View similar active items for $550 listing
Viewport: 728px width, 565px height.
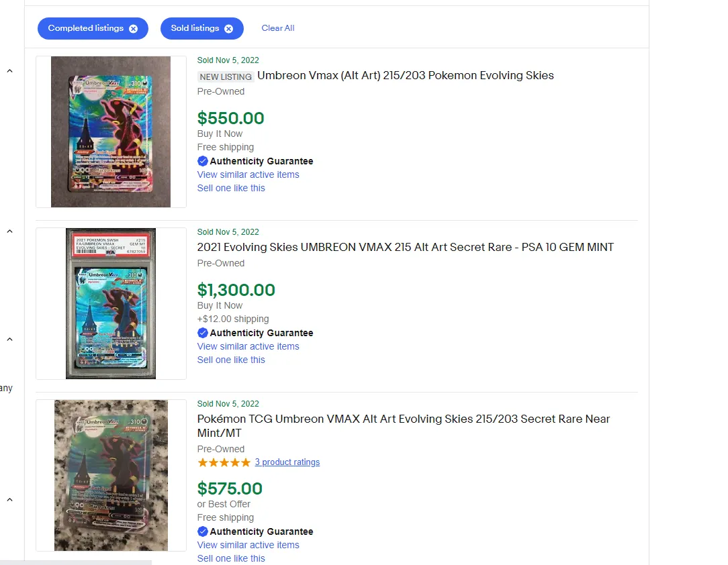(x=248, y=174)
